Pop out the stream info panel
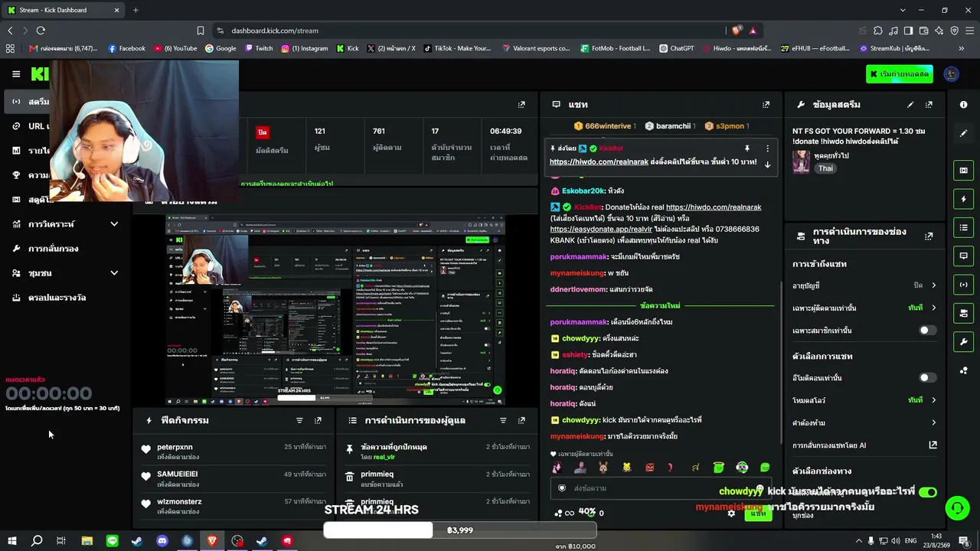This screenshot has height=551, width=980. (x=929, y=105)
